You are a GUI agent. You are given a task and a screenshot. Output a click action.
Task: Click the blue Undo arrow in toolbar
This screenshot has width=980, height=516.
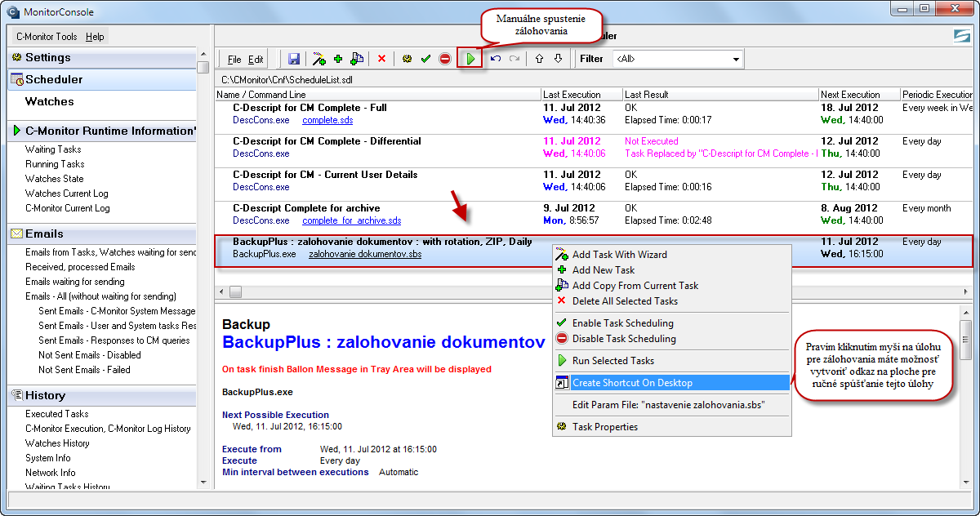click(496, 59)
